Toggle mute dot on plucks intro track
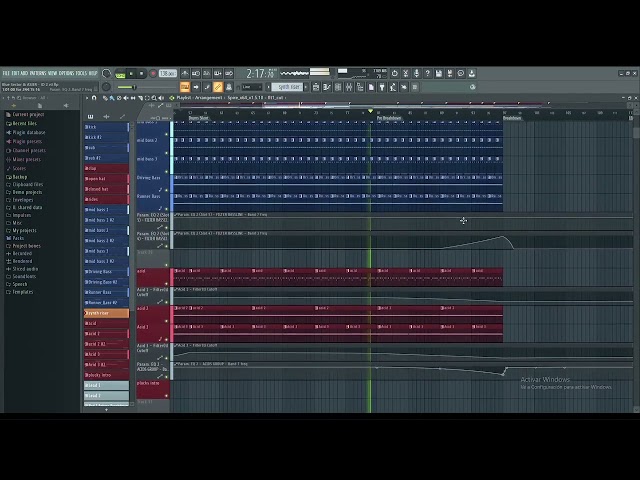Viewport: 640px width, 480px height. [166, 396]
